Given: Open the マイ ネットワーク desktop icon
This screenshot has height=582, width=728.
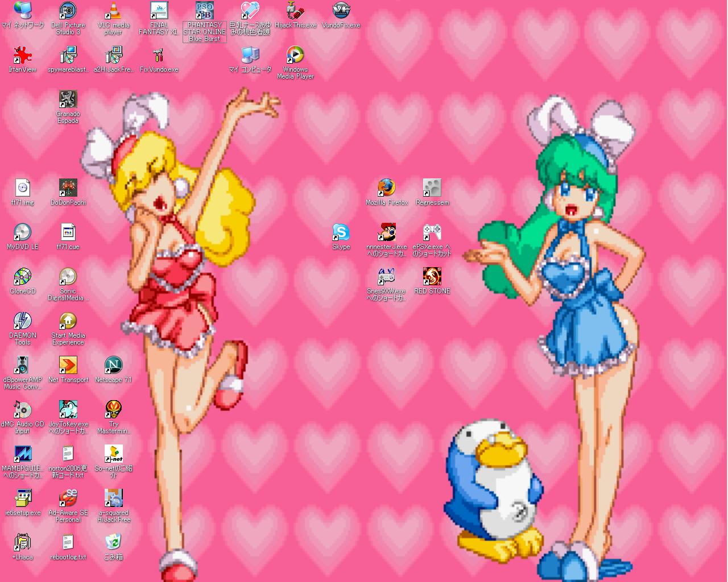Looking at the screenshot, I should 23,10.
